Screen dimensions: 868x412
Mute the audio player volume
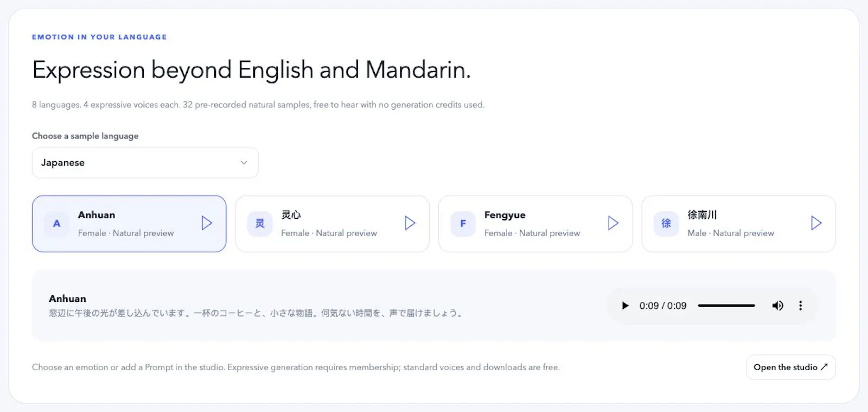click(x=777, y=306)
